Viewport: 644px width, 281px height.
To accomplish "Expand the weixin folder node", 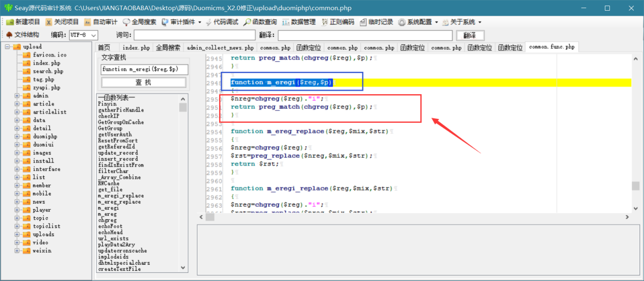I will pyautogui.click(x=17, y=250).
